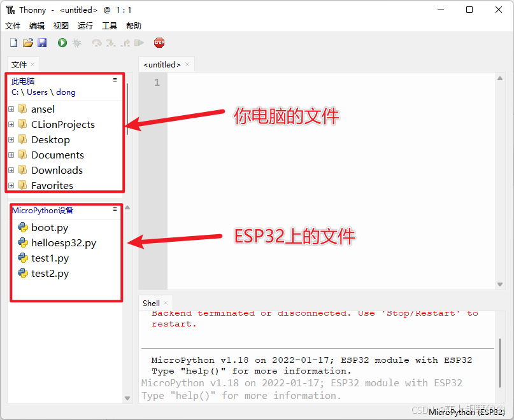Image resolution: width=514 pixels, height=420 pixels.
Task: Stop or restart backend with STOP icon
Action: coord(159,43)
